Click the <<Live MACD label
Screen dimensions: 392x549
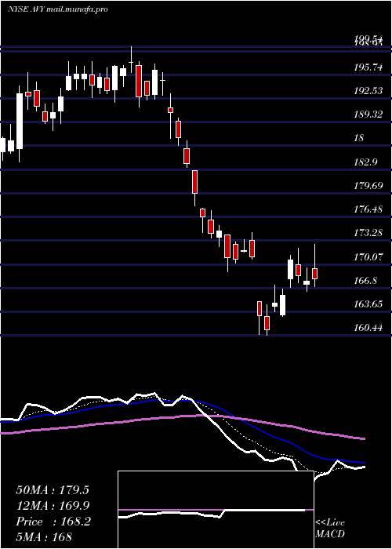(x=330, y=529)
